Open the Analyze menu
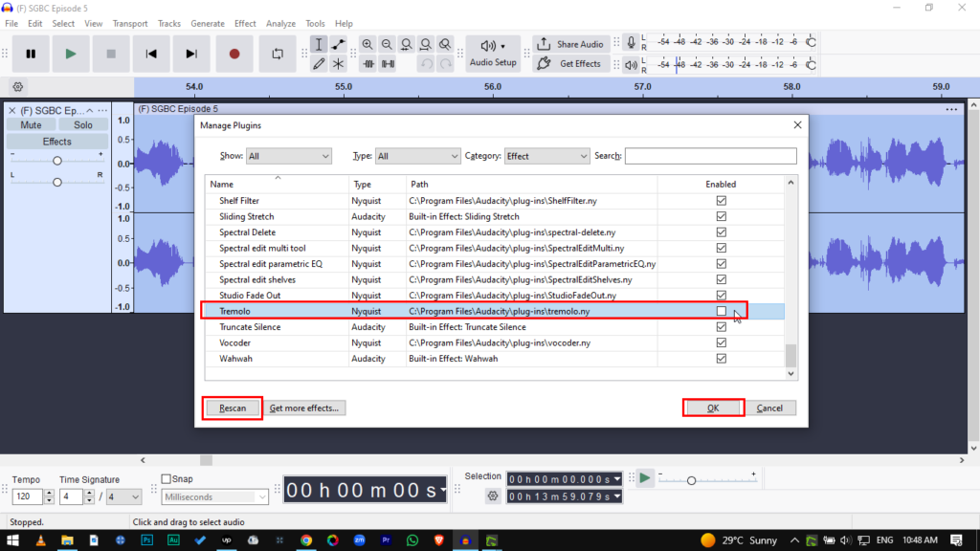 [280, 23]
